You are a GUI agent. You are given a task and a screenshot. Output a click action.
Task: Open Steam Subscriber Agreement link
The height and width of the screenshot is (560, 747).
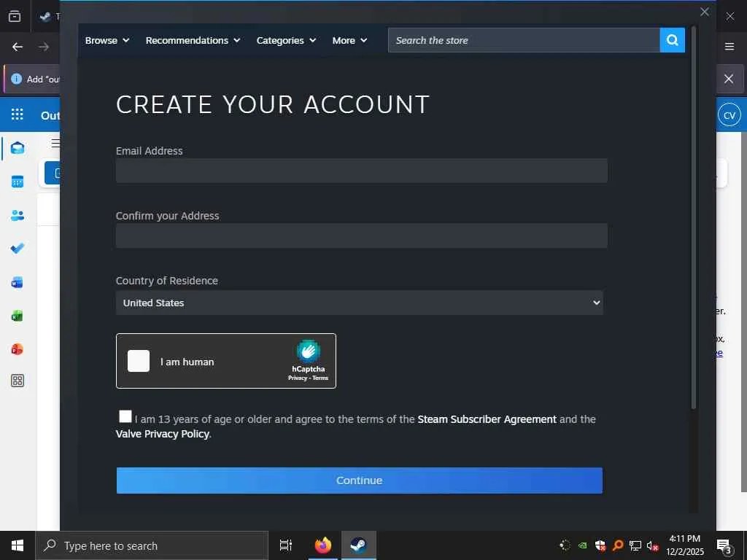coord(487,419)
